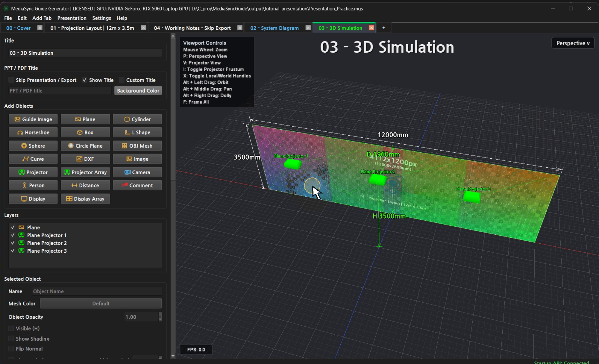Viewport: 599px width, 364px height.
Task: Toggle the Visible (H) checkbox
Action: pos(11,328)
